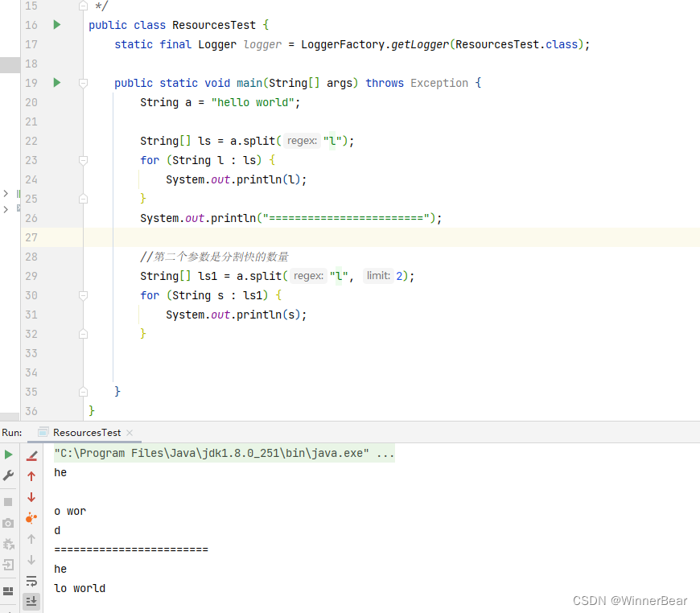Click the orange molecule icon in Run toolbar
Viewport: 700px width, 613px height.
(31, 518)
